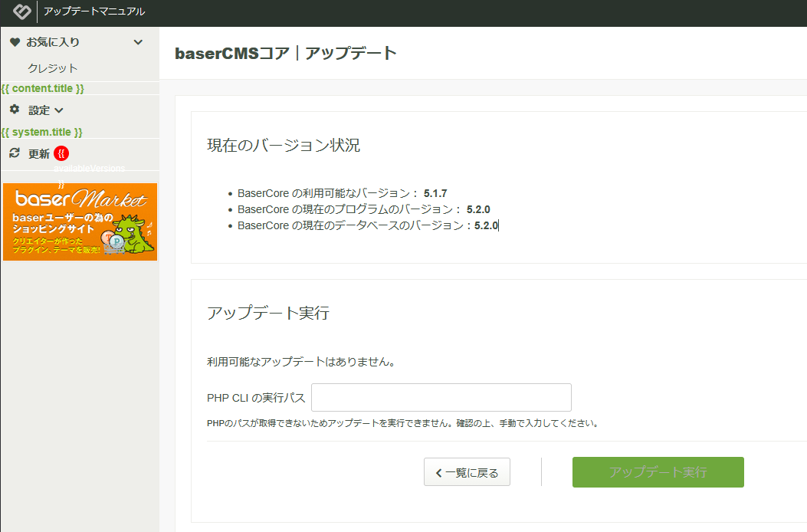
Task: Collapse the お気に入り section chevron
Action: point(138,42)
